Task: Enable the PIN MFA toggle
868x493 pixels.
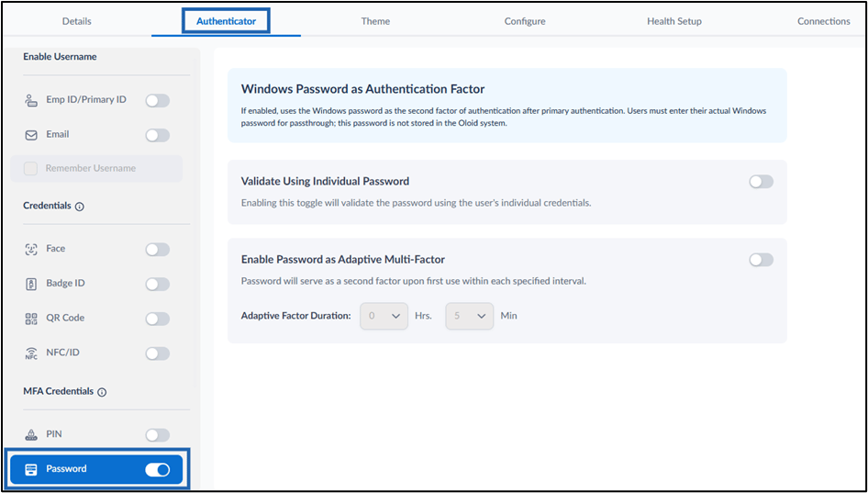Action: coord(157,435)
